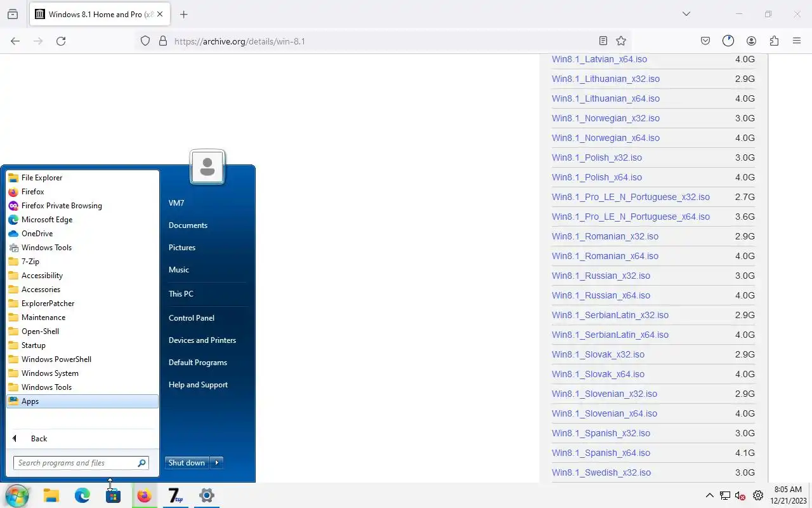This screenshot has width=812, height=508.
Task: Show hidden tray icons chevron
Action: tap(710, 496)
